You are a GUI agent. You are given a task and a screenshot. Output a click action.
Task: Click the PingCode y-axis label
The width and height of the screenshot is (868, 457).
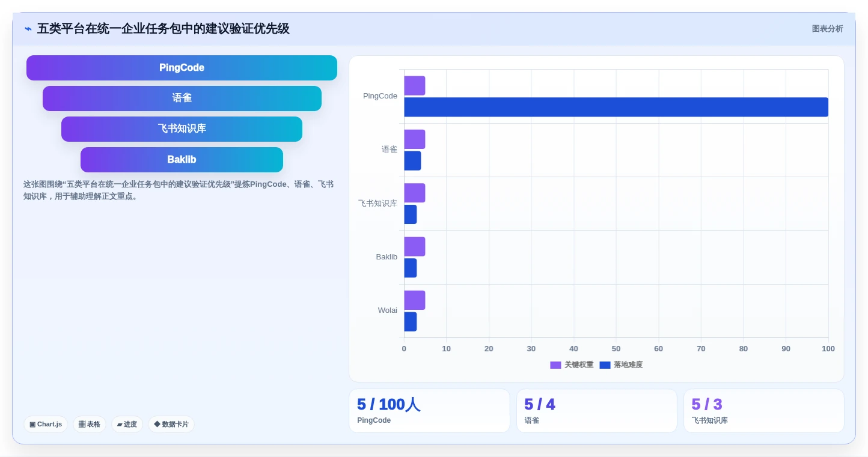coord(380,96)
